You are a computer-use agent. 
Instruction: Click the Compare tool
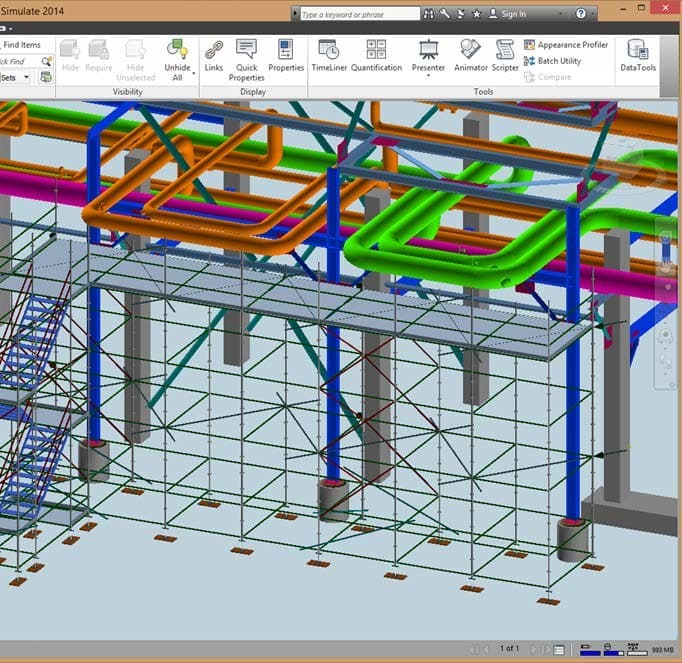(547, 77)
